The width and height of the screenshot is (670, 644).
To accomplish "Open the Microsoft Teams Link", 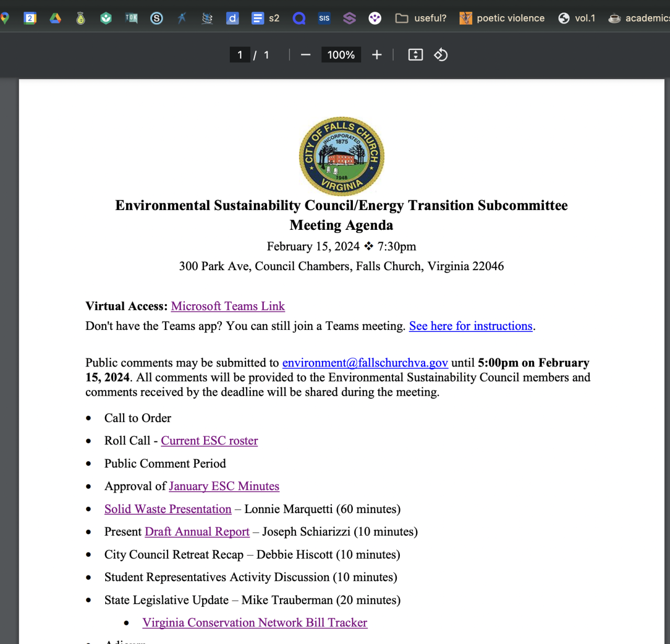I will point(228,306).
